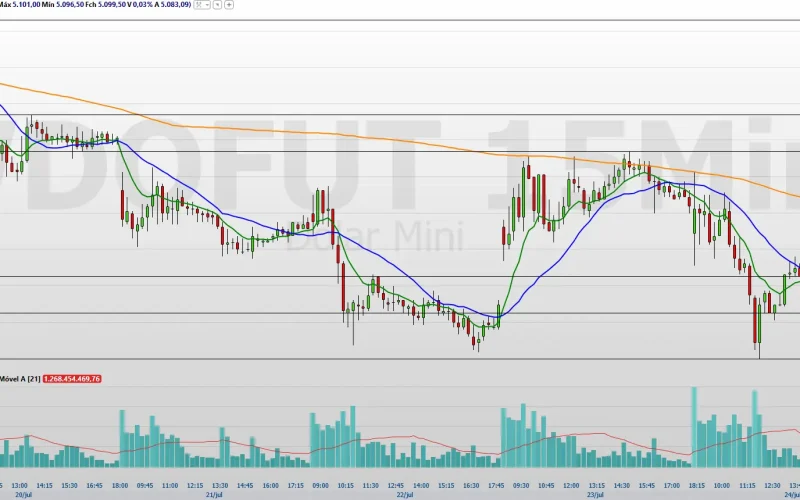Click the closing price value 5.099,50 in the header
This screenshot has height=500, width=800.
[112, 4]
